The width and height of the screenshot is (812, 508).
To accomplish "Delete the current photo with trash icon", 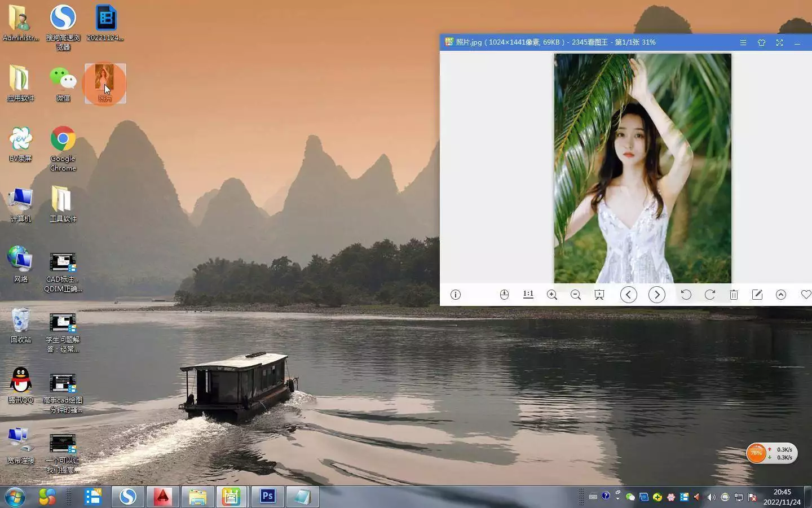I will coord(734,295).
